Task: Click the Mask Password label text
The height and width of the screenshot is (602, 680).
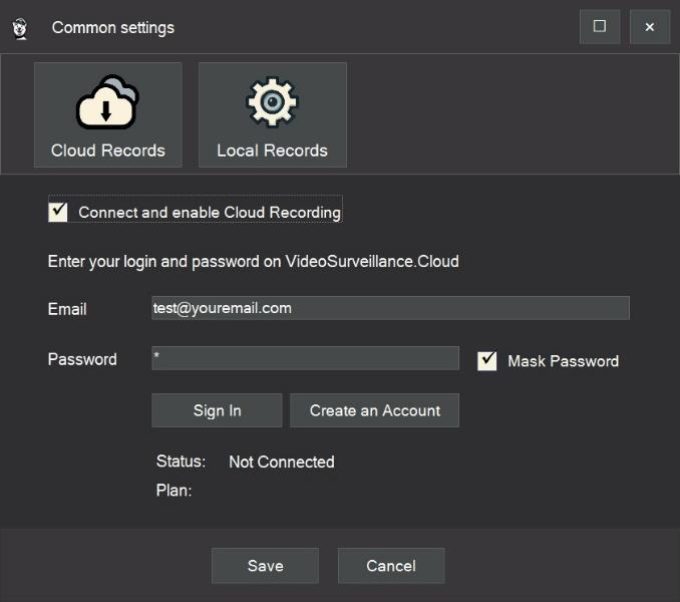Action: [563, 361]
